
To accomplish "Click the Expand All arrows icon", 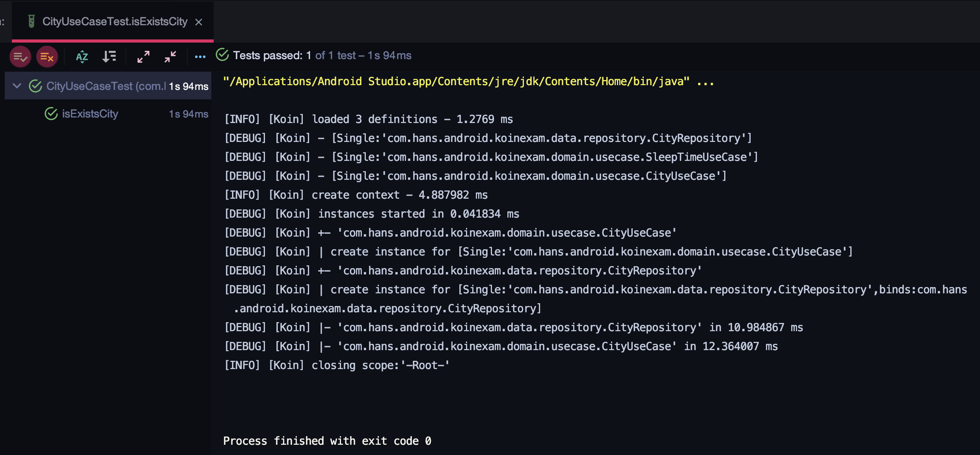I will click(143, 57).
